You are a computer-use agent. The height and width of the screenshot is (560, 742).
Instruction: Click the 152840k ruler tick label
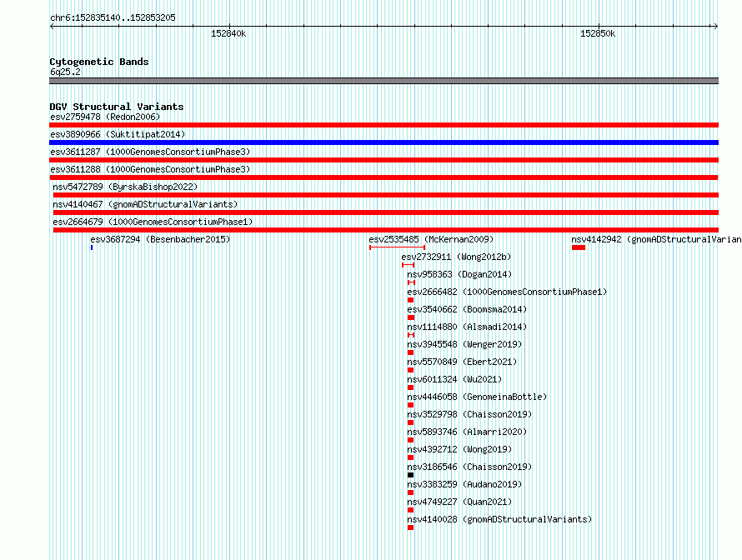[228, 33]
